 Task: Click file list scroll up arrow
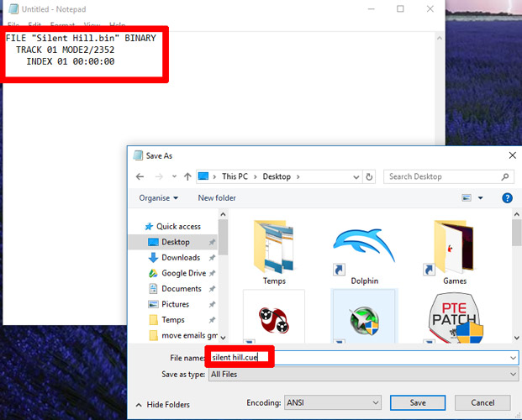point(517,215)
